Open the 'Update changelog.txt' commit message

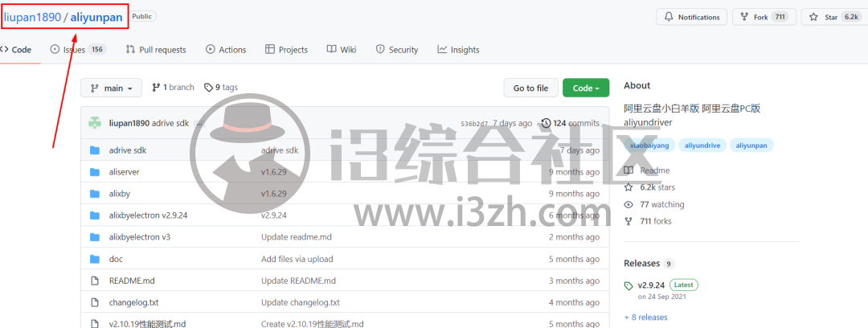coord(301,302)
